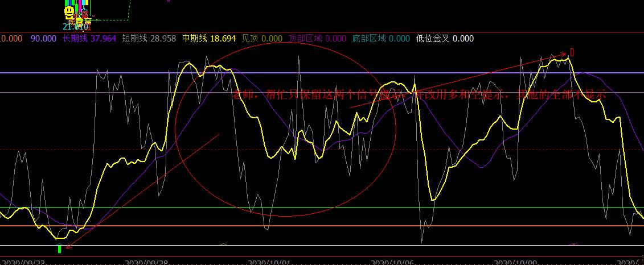Image resolution: width=644 pixels, height=265 pixels.
Task: Click the green signal bar at chart bottom
Action: [59, 249]
